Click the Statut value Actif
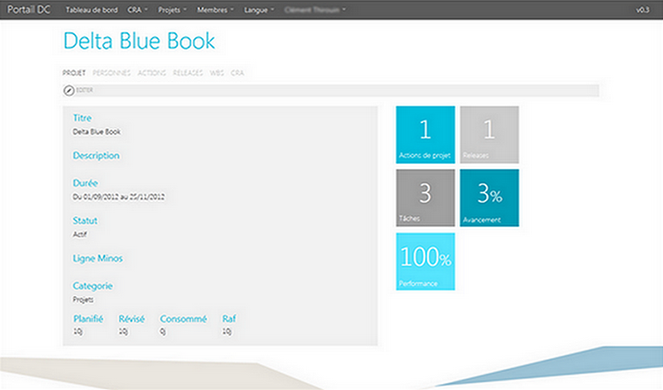Image resolution: width=663 pixels, height=390 pixels. pyautogui.click(x=79, y=234)
